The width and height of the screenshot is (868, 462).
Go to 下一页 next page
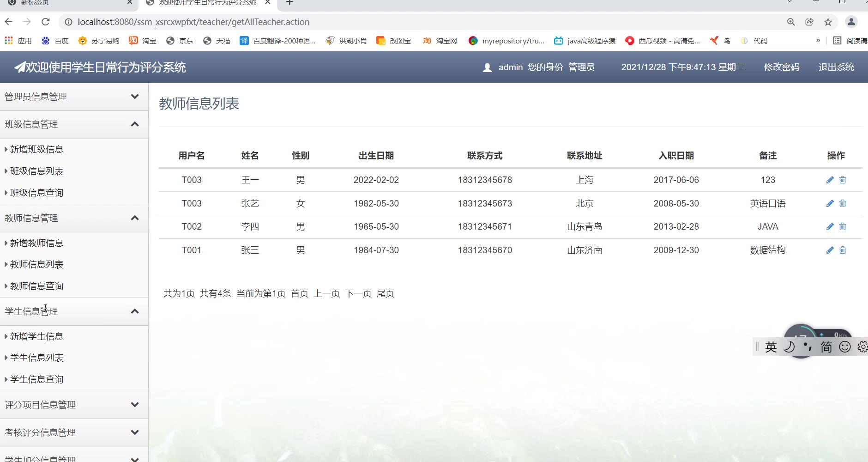coord(358,293)
